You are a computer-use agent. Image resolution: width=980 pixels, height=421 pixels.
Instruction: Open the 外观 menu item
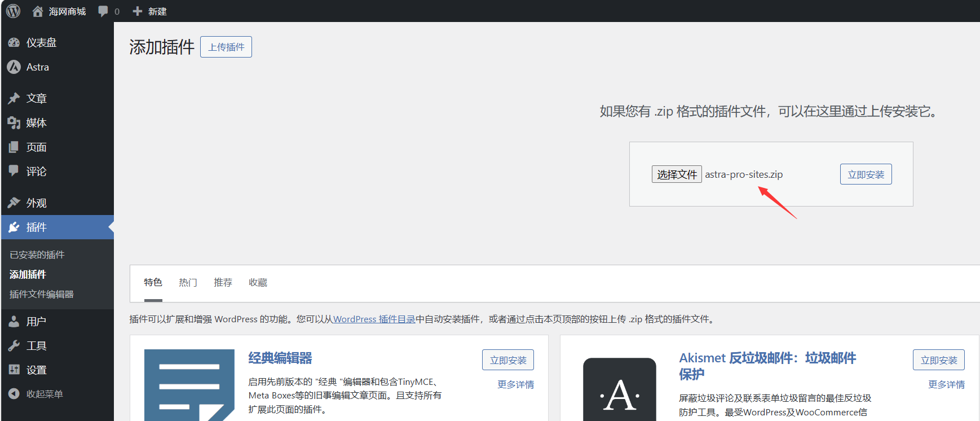(58, 203)
